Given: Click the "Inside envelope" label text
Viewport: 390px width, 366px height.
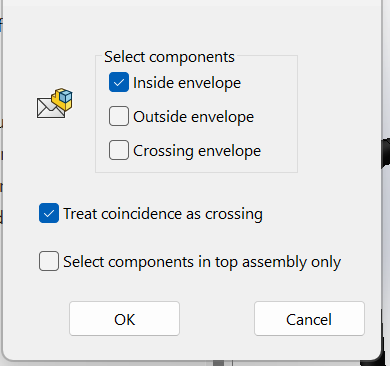Looking at the screenshot, I should [187, 83].
